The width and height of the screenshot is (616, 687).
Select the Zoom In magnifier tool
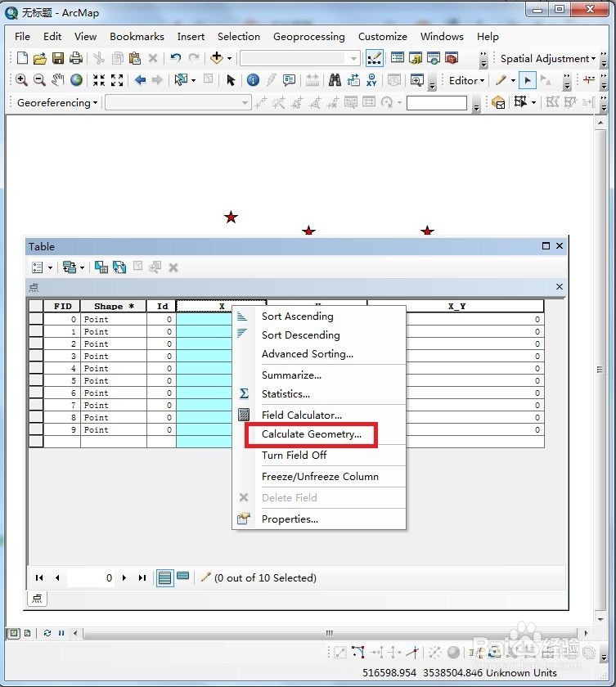tap(21, 80)
